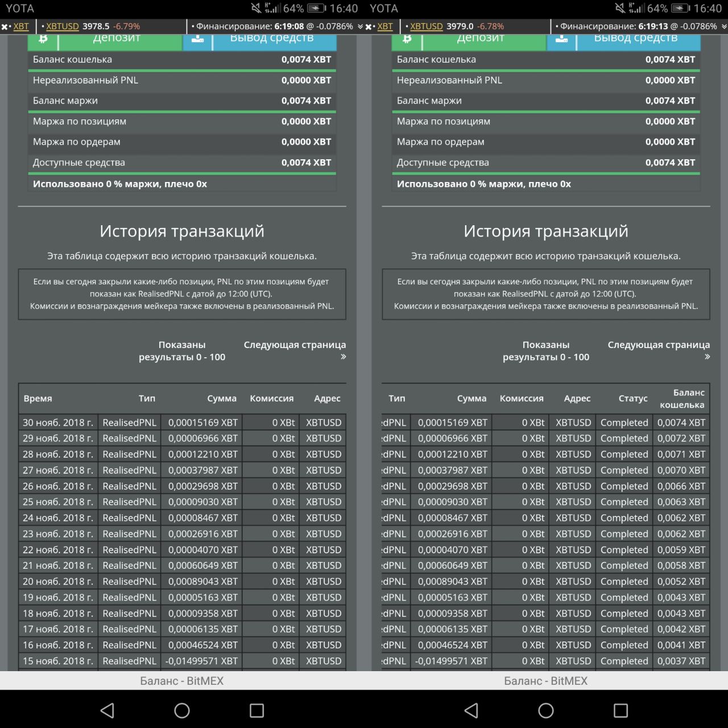Tap Completed status beside 0,0041 XBT

[624, 645]
